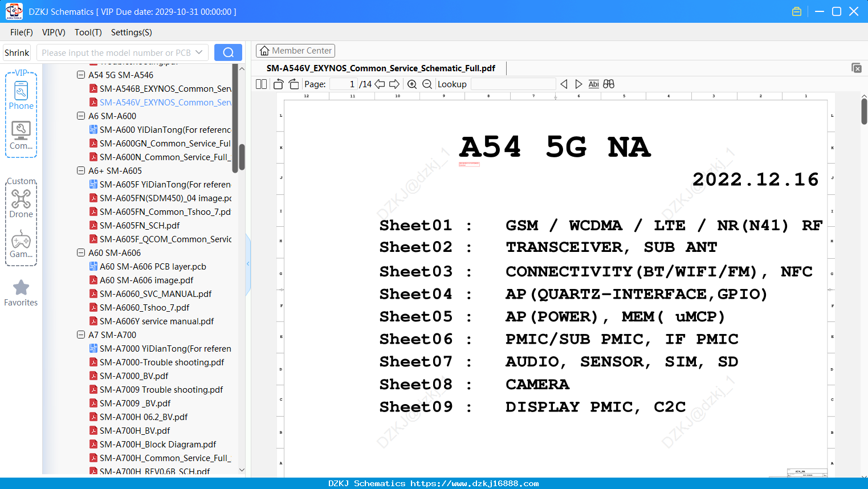Toggle the two-page view icon
The height and width of the screenshot is (489, 868).
tap(261, 84)
